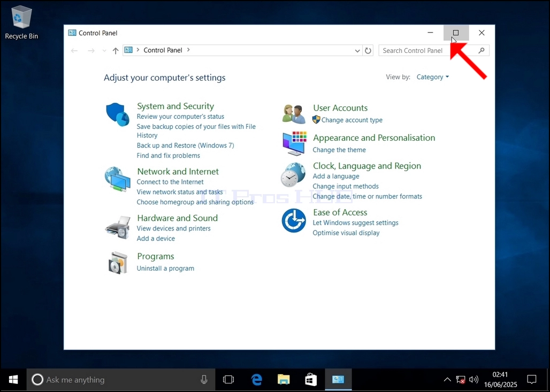Screen dimensions: 550x392
Task: Click the Back arrow navigation button
Action: click(74, 50)
